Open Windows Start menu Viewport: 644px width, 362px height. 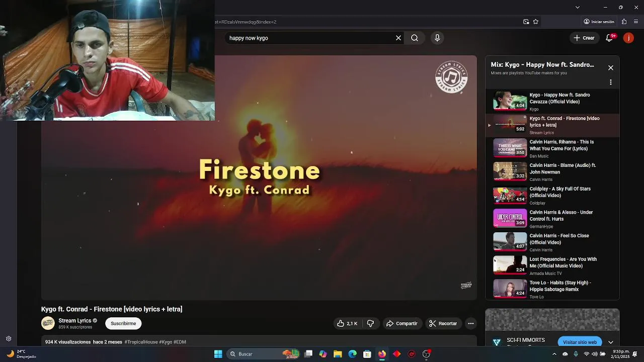pos(218,354)
